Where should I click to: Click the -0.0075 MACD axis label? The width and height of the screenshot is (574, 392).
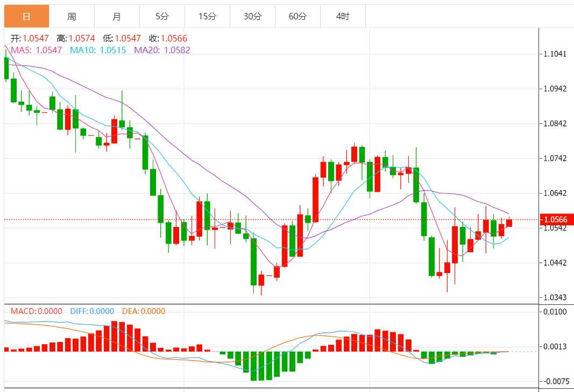pos(555,381)
